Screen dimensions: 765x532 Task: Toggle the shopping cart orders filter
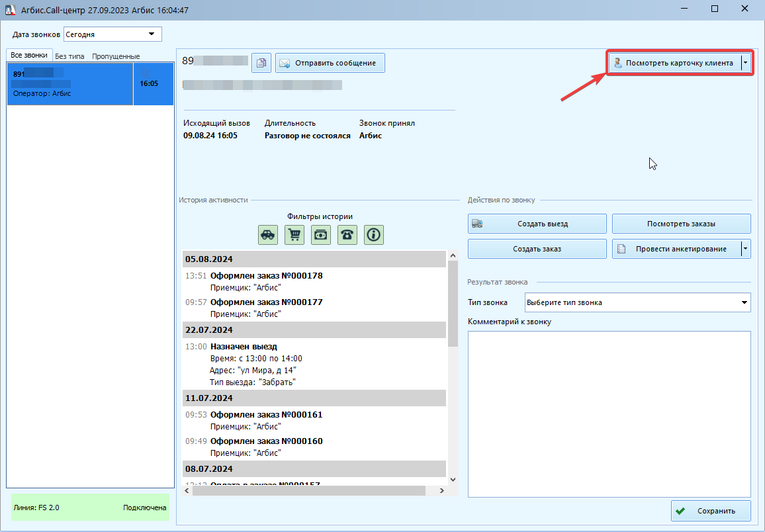tap(294, 234)
